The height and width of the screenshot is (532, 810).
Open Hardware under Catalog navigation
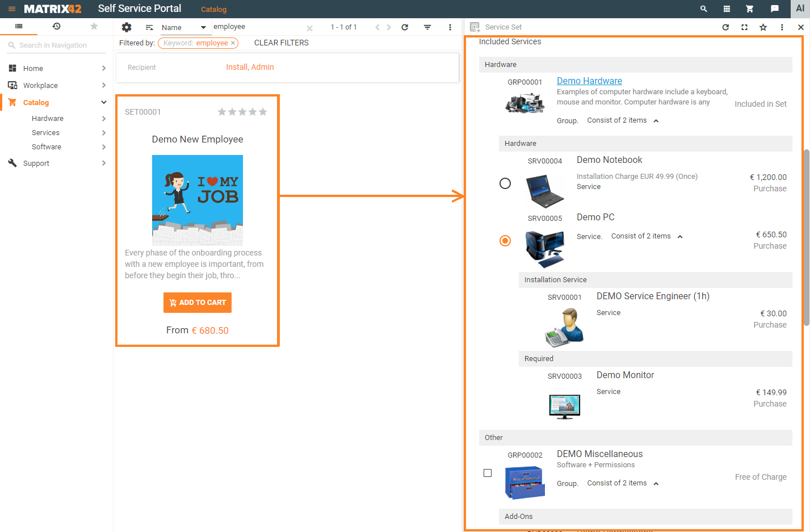click(x=48, y=119)
